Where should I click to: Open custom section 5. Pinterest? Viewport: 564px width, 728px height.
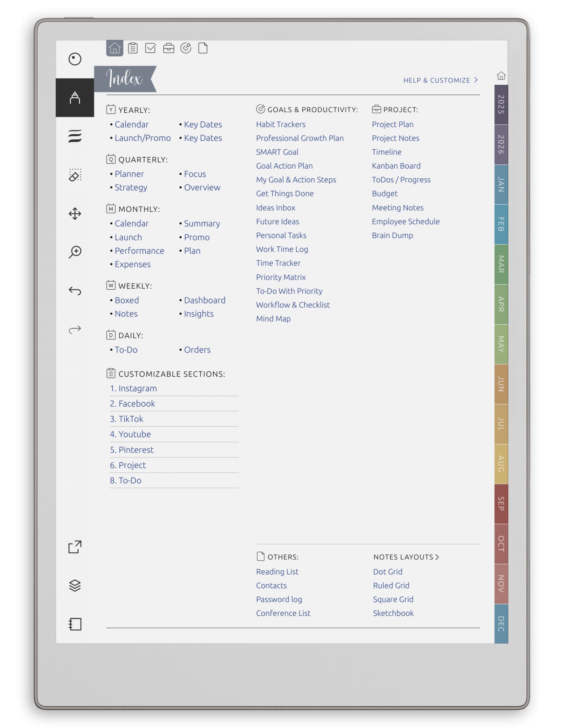click(174, 450)
